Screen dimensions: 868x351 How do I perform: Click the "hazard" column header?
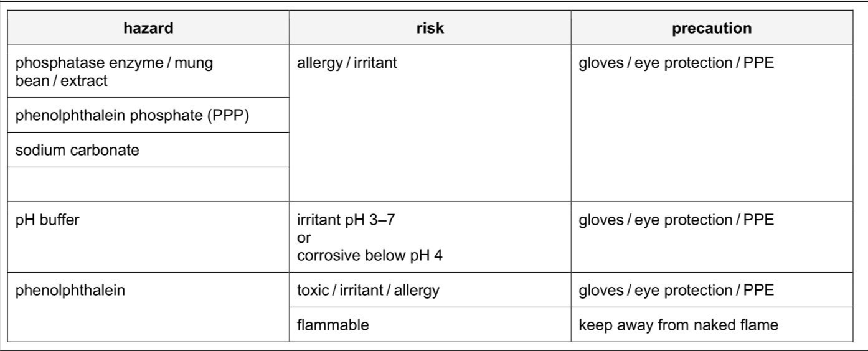[x=148, y=28]
